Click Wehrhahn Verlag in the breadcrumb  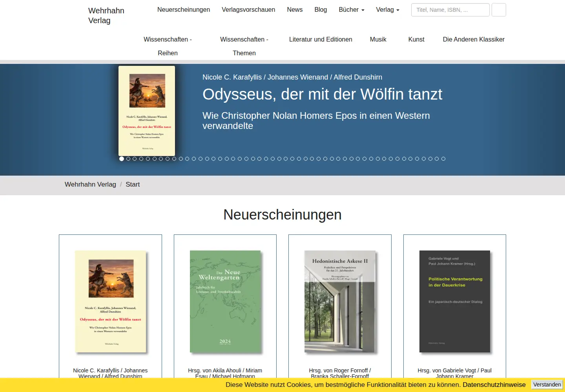90,184
